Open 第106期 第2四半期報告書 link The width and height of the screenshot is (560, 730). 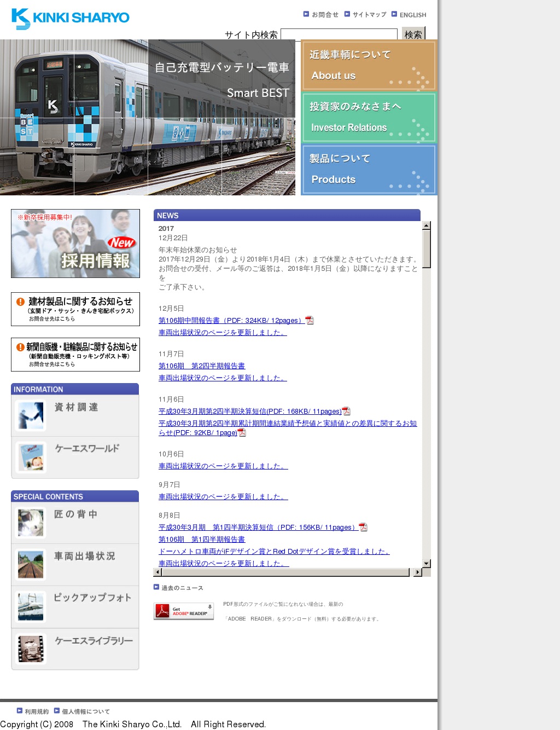[202, 366]
